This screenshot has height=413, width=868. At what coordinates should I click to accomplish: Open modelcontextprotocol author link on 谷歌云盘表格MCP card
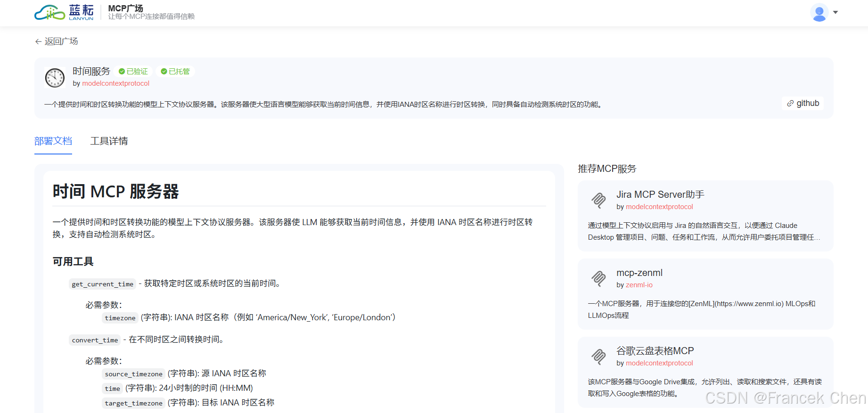659,363
